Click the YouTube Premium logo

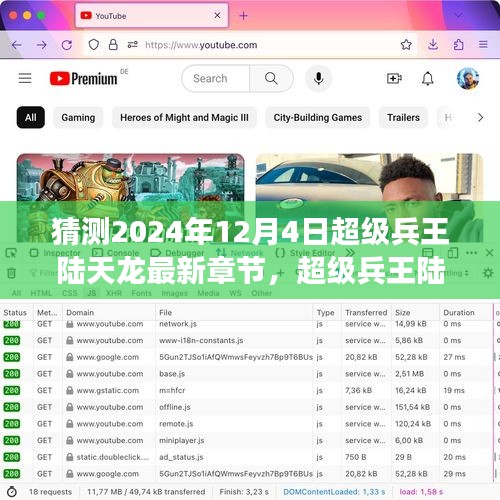[84, 79]
